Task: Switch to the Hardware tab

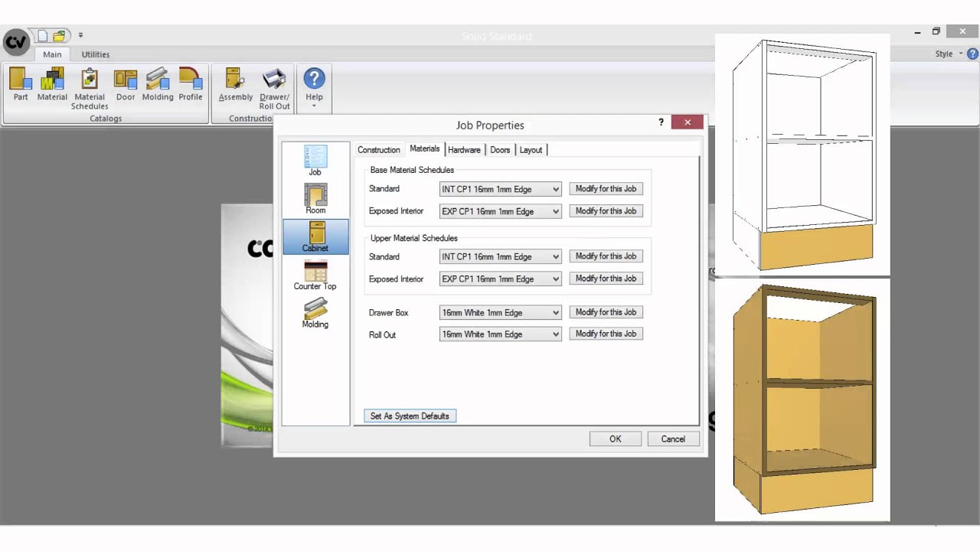Action: 464,150
